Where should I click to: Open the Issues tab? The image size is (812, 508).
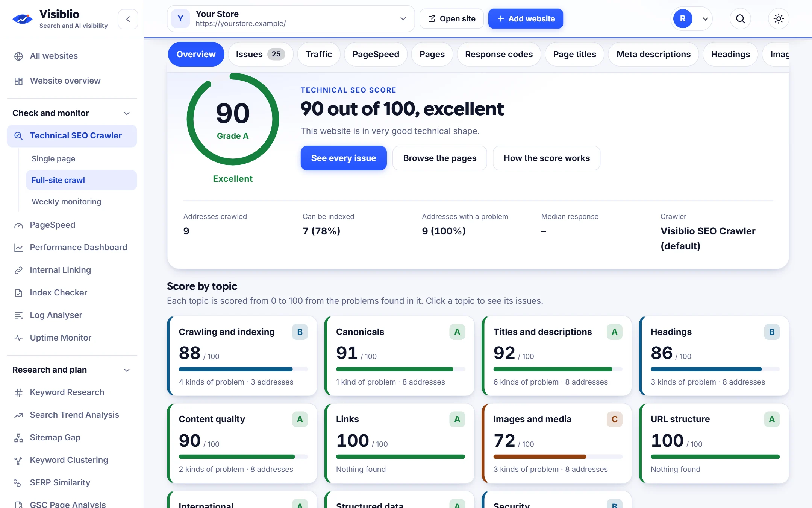(260, 54)
